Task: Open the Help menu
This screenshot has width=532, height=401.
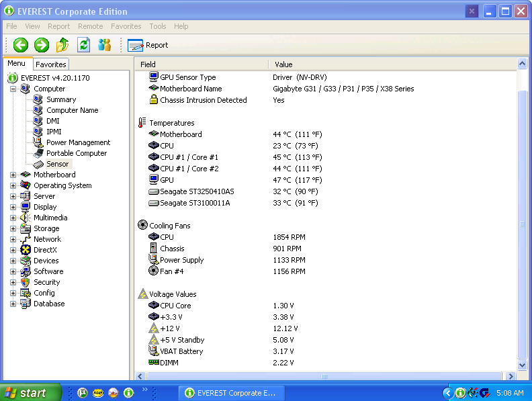Action: tap(181, 26)
